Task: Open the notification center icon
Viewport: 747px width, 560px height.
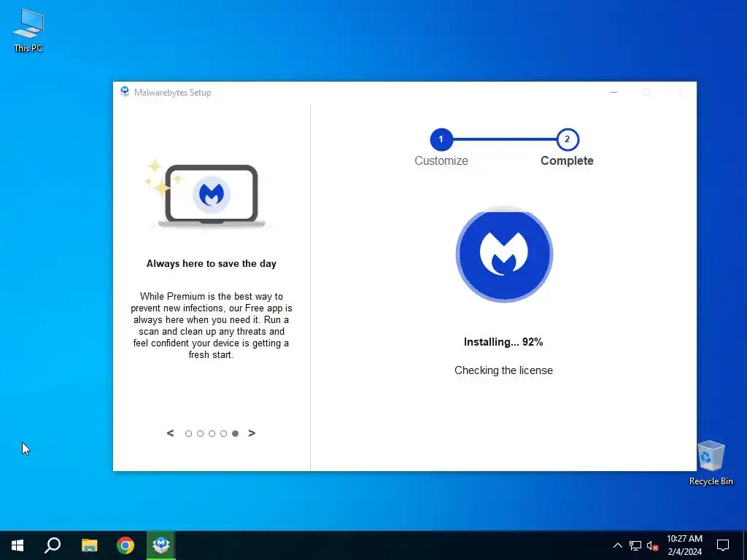Action: coord(723,545)
